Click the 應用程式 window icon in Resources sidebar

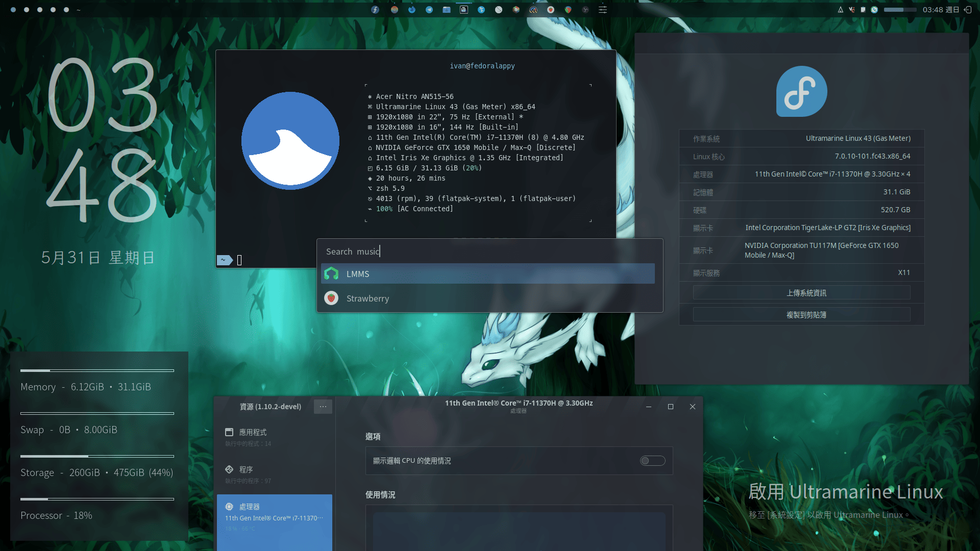coord(229,432)
